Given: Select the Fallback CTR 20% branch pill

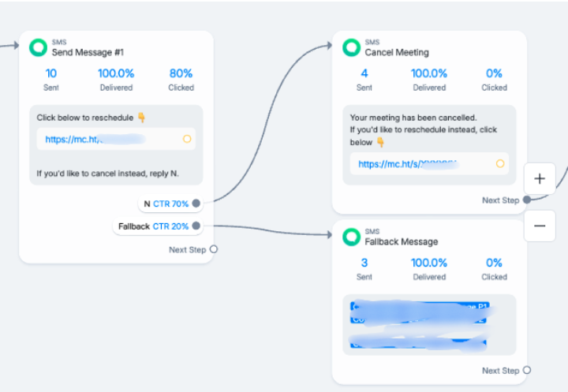Looking at the screenshot, I should [158, 226].
